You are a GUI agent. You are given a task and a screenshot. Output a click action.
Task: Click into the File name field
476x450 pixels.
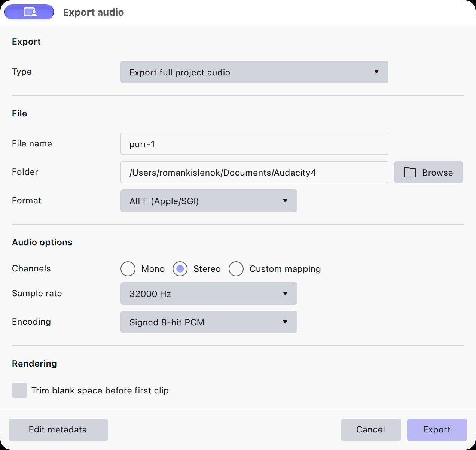tap(254, 144)
